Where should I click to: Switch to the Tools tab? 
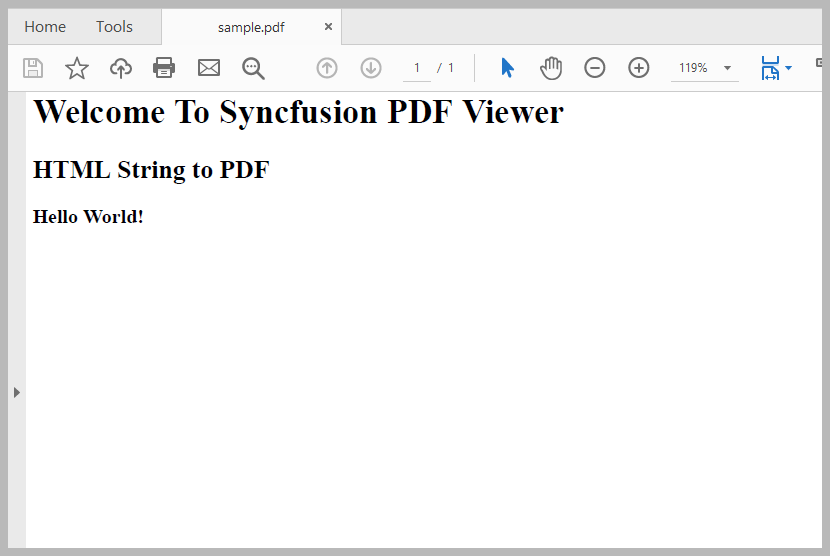(114, 26)
